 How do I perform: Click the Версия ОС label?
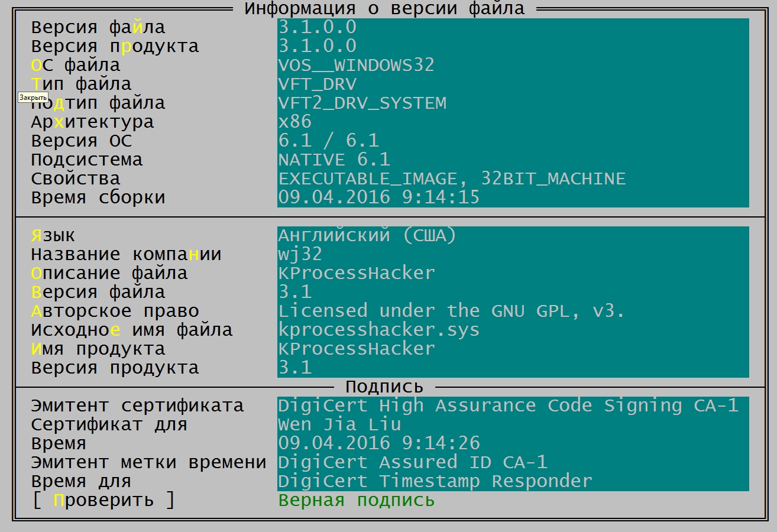click(x=82, y=141)
